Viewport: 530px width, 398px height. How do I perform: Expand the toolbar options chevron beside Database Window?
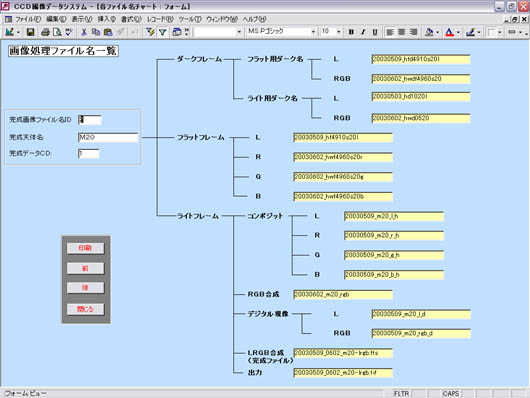pos(187,32)
